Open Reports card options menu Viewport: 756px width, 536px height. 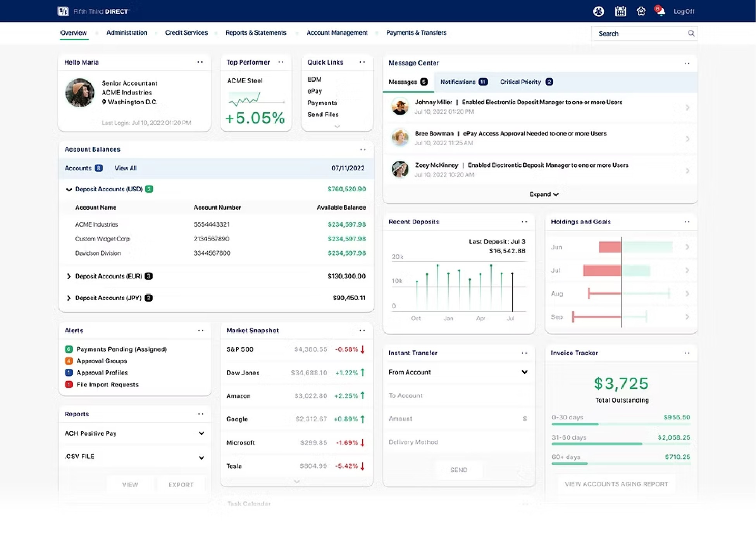(200, 414)
